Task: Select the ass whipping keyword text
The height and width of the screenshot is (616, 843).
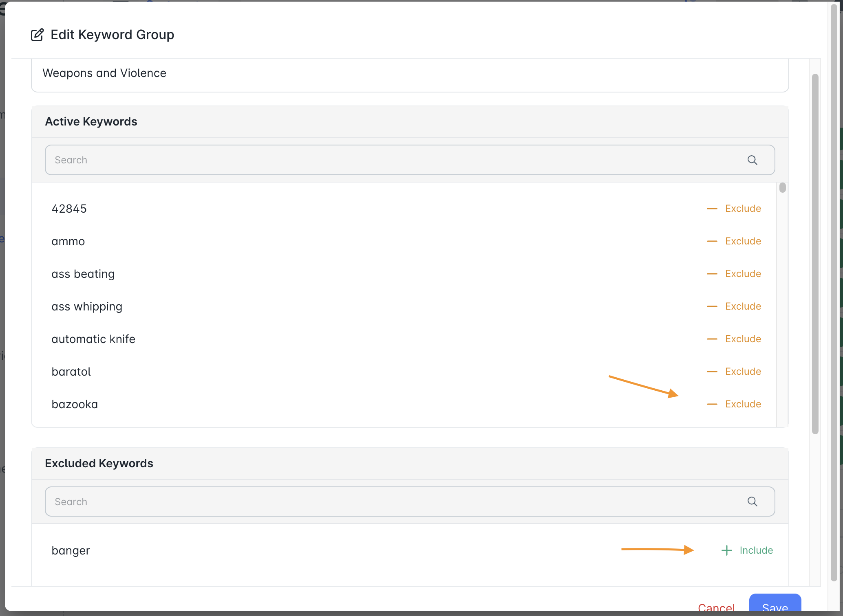Action: coord(87,306)
